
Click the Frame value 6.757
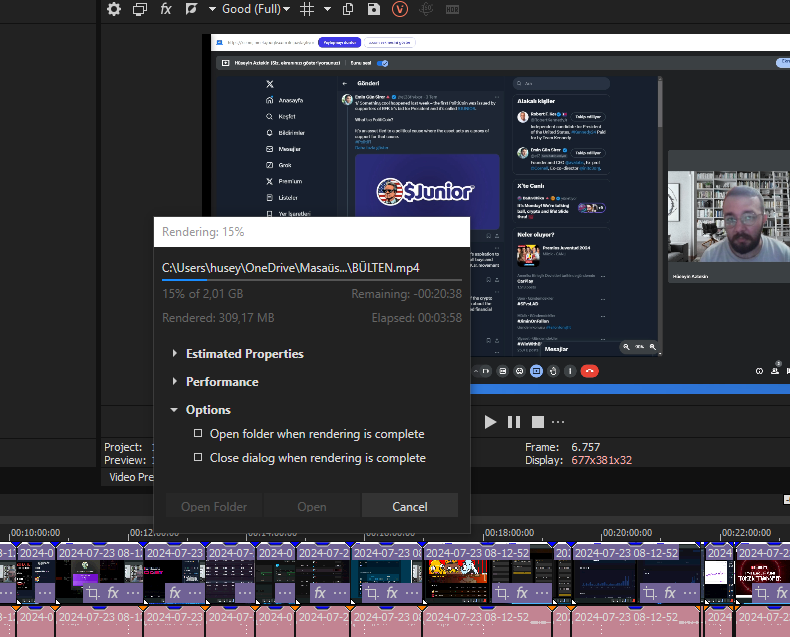pos(585,447)
